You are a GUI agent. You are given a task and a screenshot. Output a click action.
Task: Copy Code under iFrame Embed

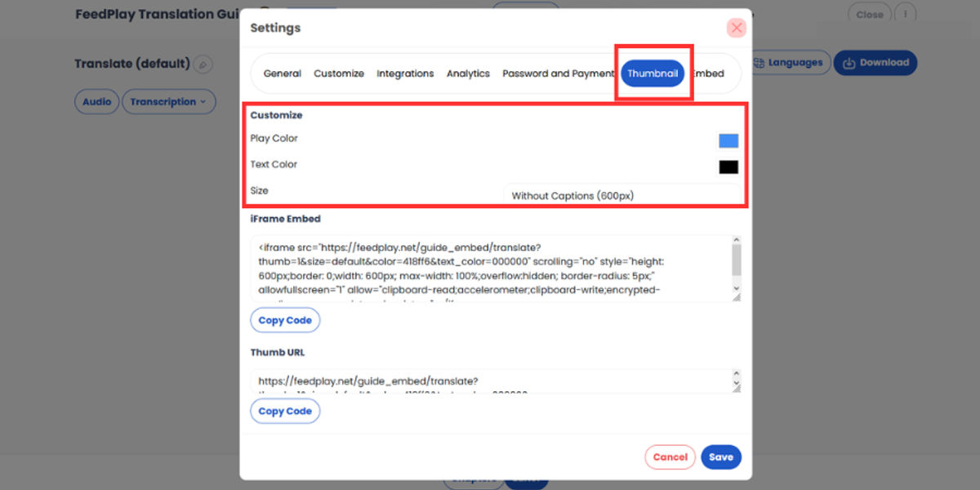[285, 320]
